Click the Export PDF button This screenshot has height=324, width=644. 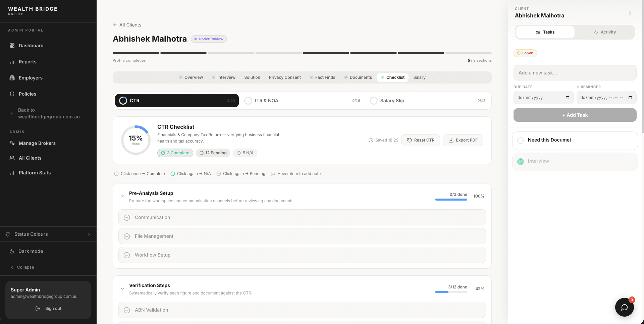(x=463, y=140)
